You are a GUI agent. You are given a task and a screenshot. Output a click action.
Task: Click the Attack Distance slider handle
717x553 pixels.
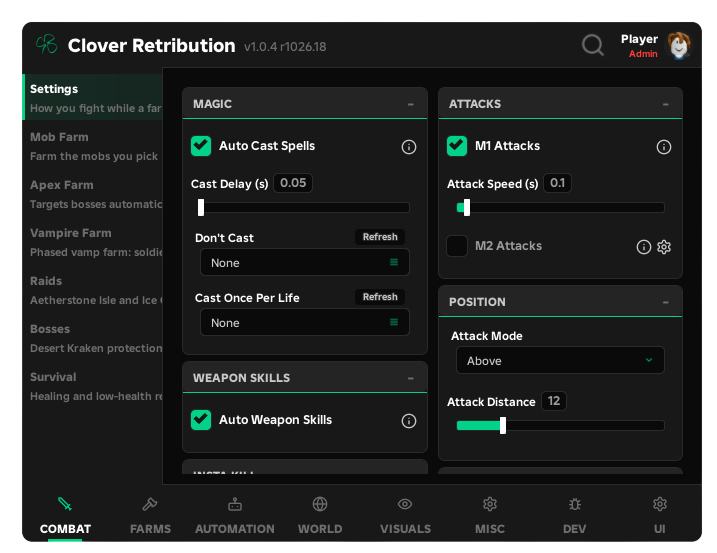pyautogui.click(x=503, y=425)
